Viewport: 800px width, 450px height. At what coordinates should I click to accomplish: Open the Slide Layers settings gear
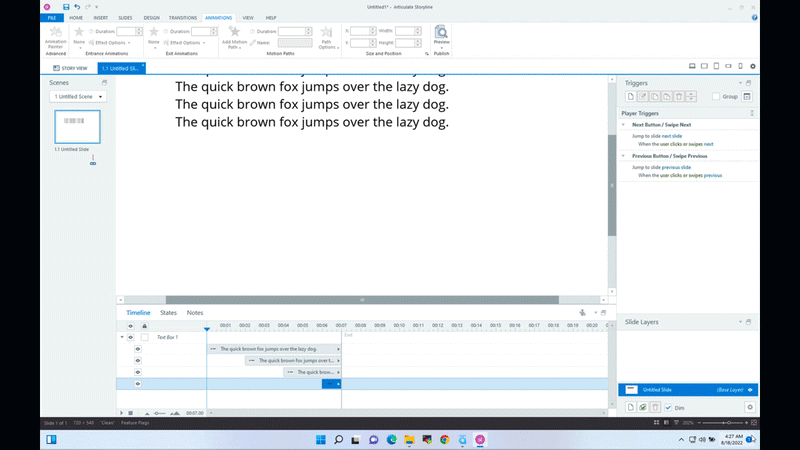[750, 408]
